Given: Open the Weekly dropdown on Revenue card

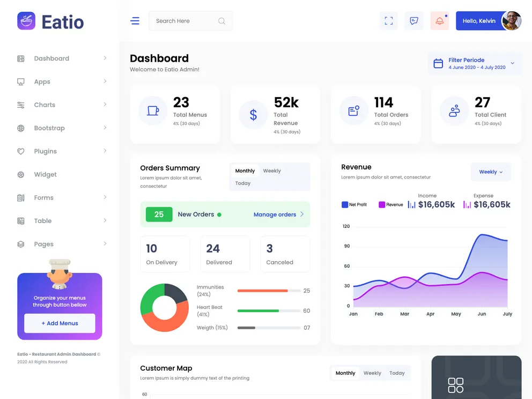Looking at the screenshot, I should [x=490, y=172].
